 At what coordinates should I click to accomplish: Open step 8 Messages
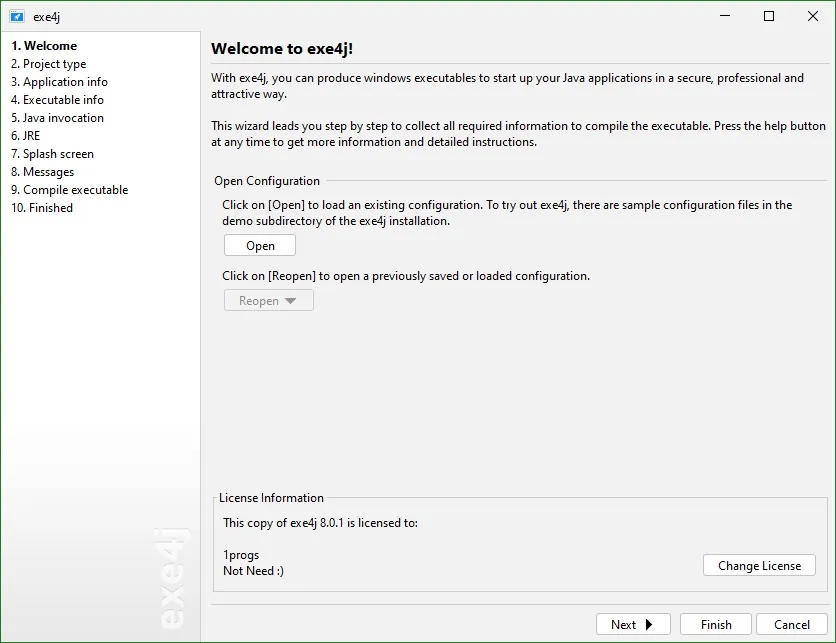(x=42, y=172)
